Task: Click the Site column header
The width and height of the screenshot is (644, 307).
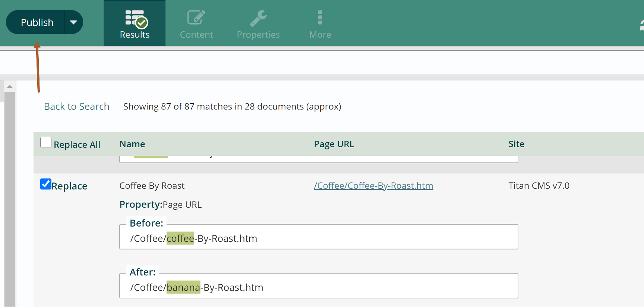Action: (x=516, y=144)
